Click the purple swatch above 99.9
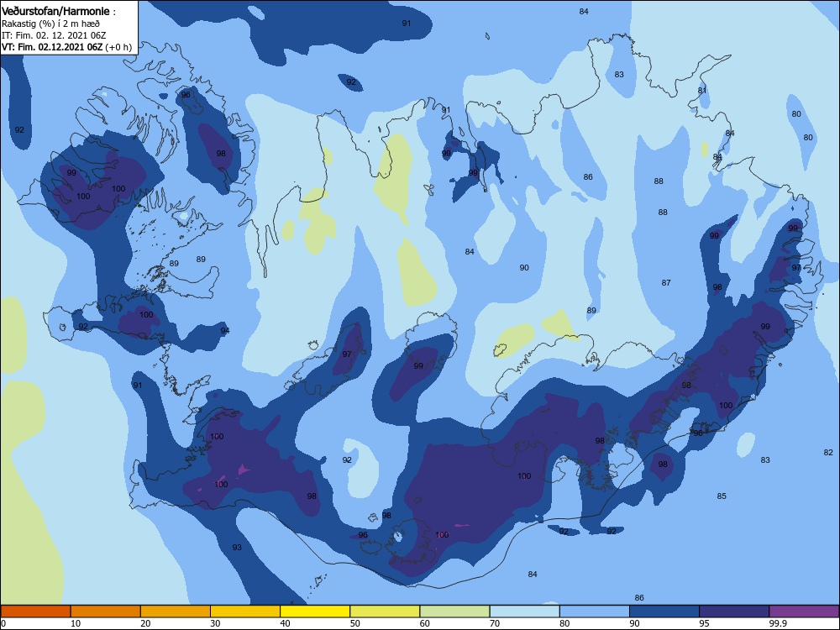The image size is (840, 630). tap(804, 612)
